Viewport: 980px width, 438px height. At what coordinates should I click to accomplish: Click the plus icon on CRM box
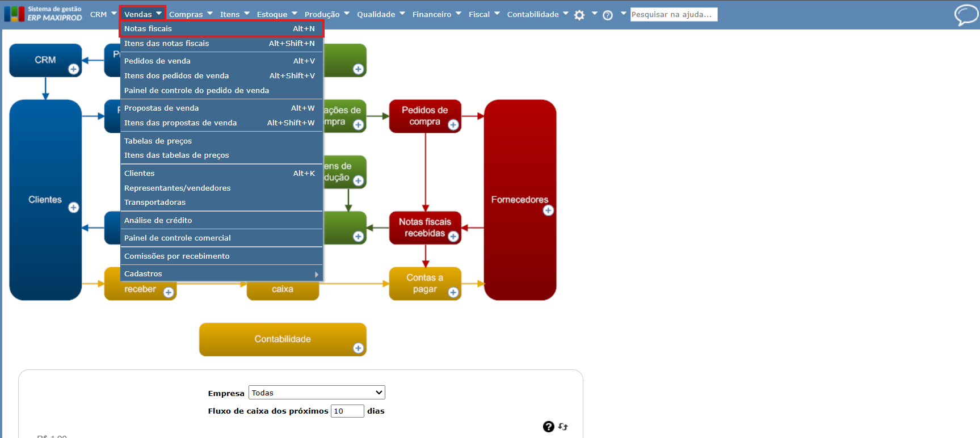74,69
